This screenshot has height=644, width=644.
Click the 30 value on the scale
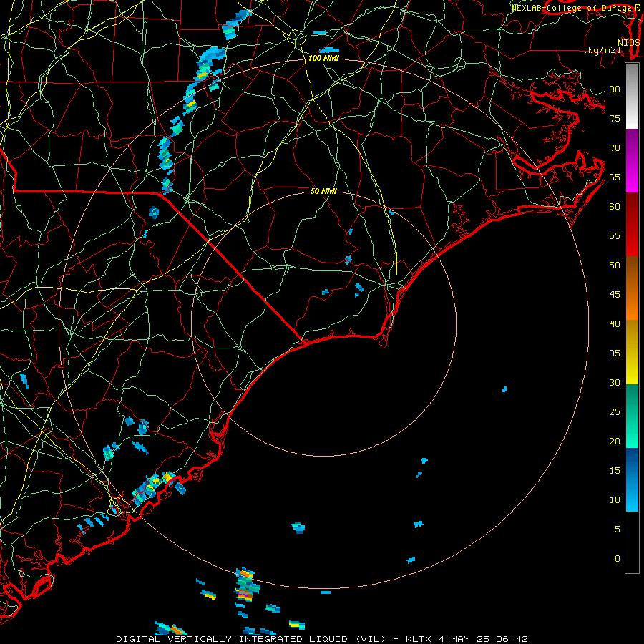615,383
